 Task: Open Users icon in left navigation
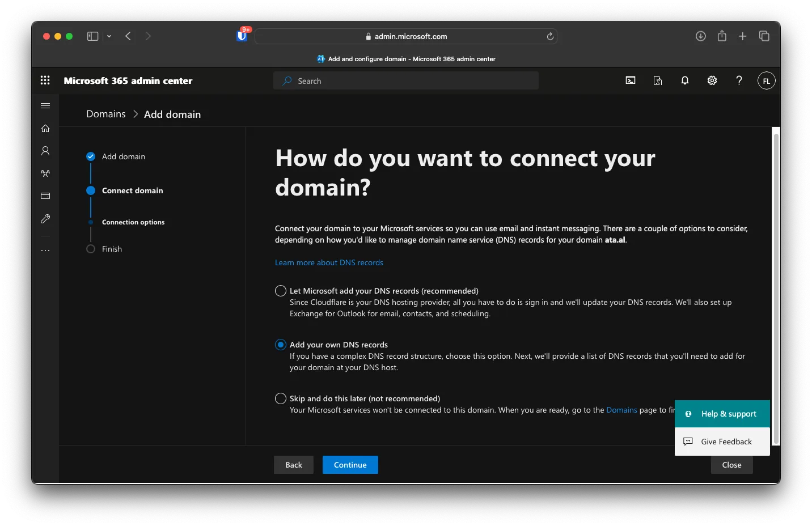45,151
